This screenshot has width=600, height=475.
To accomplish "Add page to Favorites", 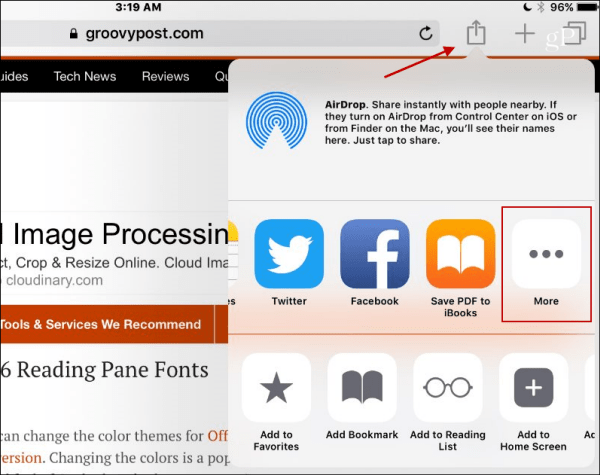I will (x=276, y=387).
